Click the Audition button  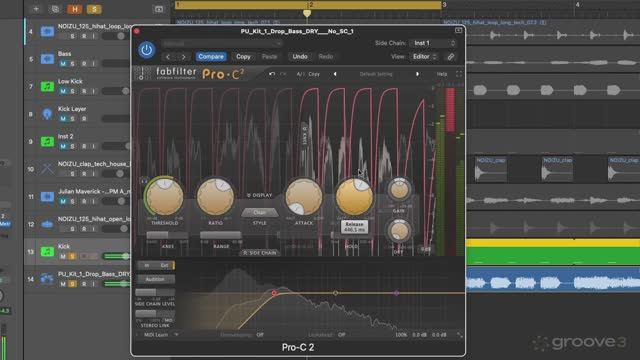pos(155,279)
